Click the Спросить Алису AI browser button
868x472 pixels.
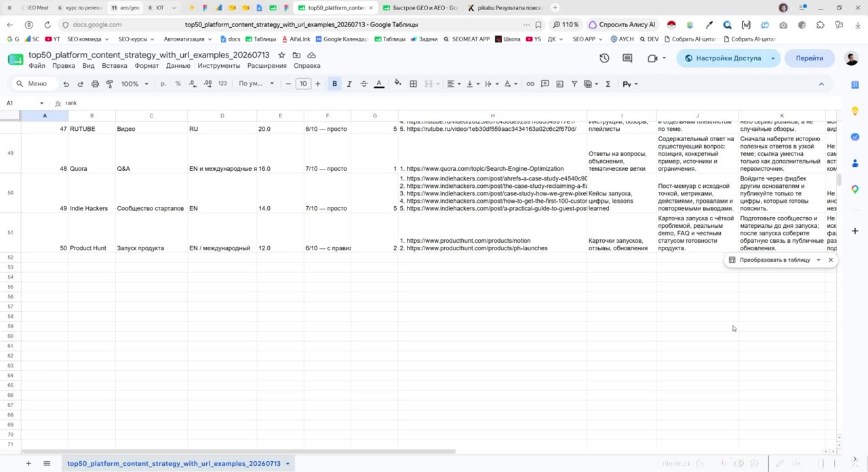tap(622, 24)
